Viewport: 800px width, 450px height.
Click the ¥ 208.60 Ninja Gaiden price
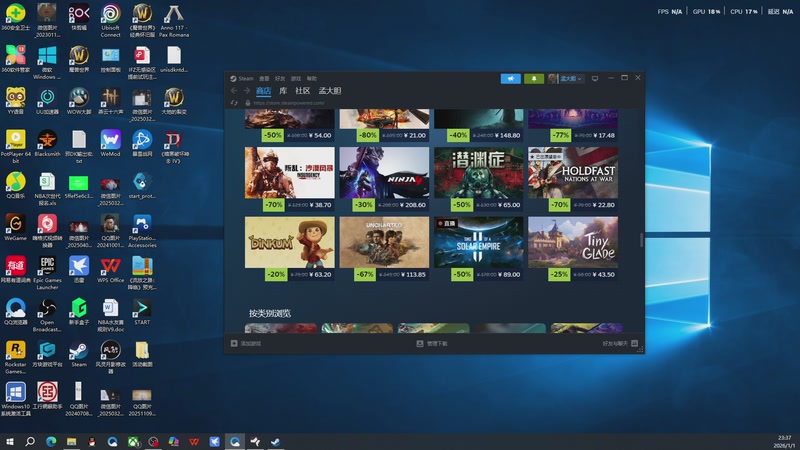pyautogui.click(x=414, y=205)
